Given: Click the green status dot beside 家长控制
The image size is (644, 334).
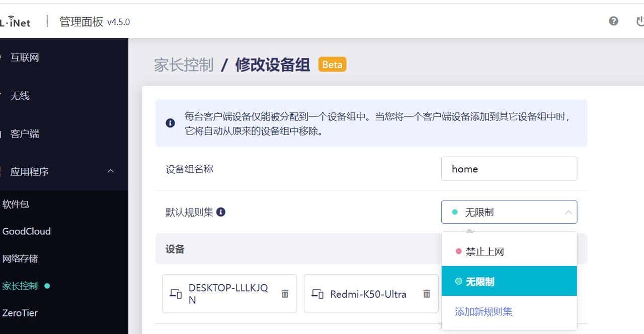Looking at the screenshot, I should point(47,286).
